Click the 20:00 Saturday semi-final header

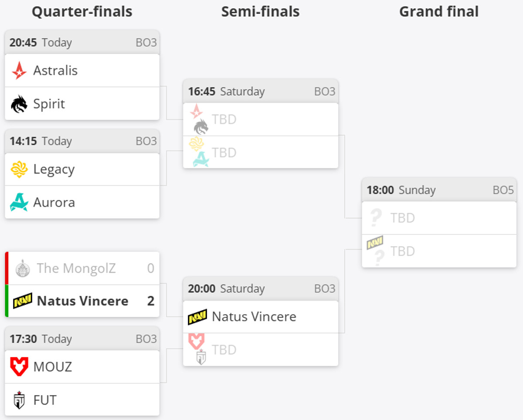(261, 289)
